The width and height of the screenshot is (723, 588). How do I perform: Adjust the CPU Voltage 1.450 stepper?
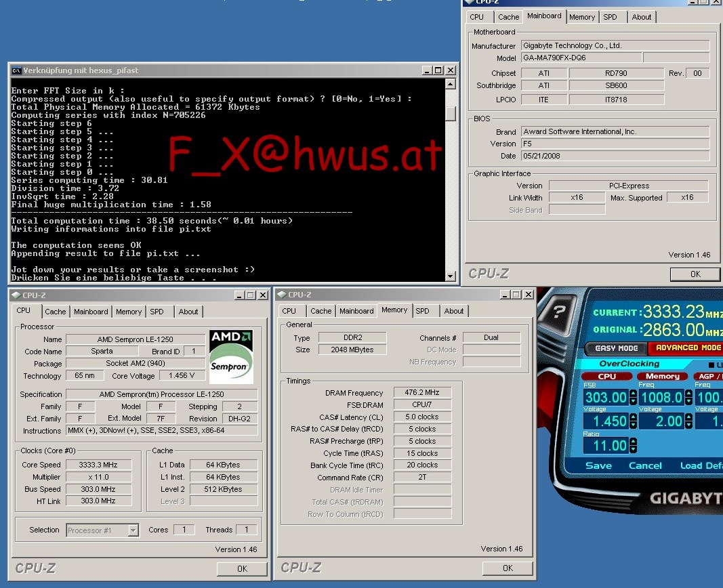[633, 421]
